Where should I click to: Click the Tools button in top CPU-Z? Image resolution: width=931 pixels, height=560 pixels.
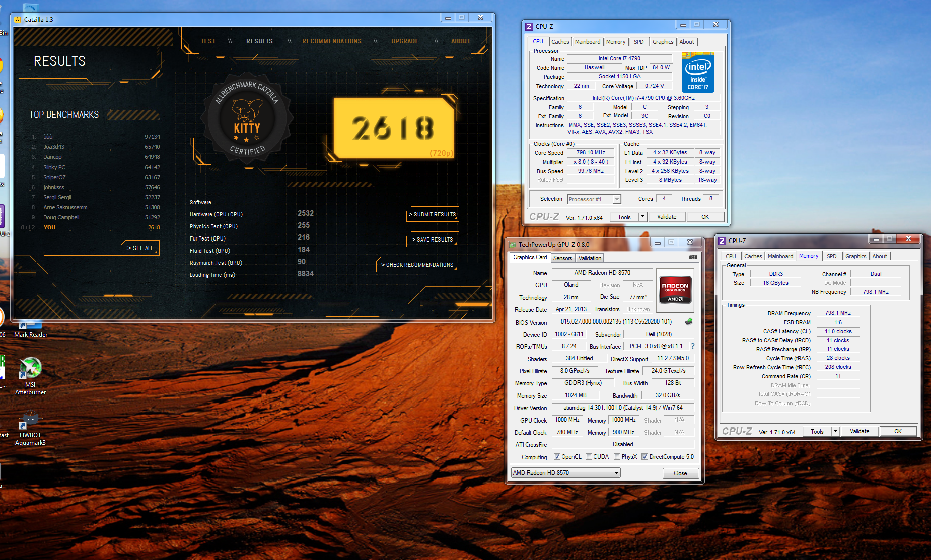[x=624, y=217]
